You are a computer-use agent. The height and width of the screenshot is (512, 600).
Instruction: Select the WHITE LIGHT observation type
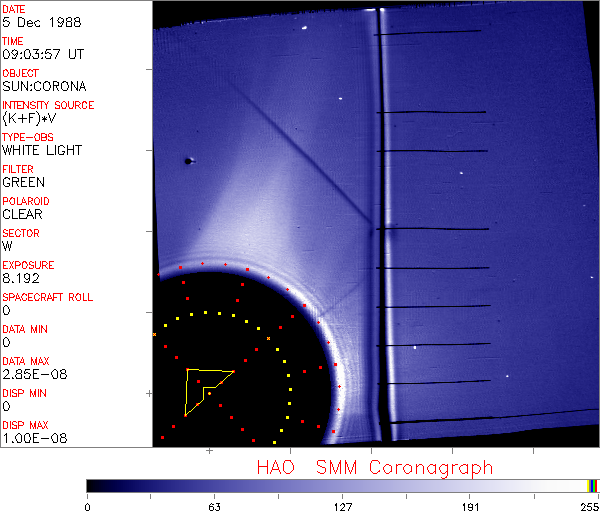(42, 150)
